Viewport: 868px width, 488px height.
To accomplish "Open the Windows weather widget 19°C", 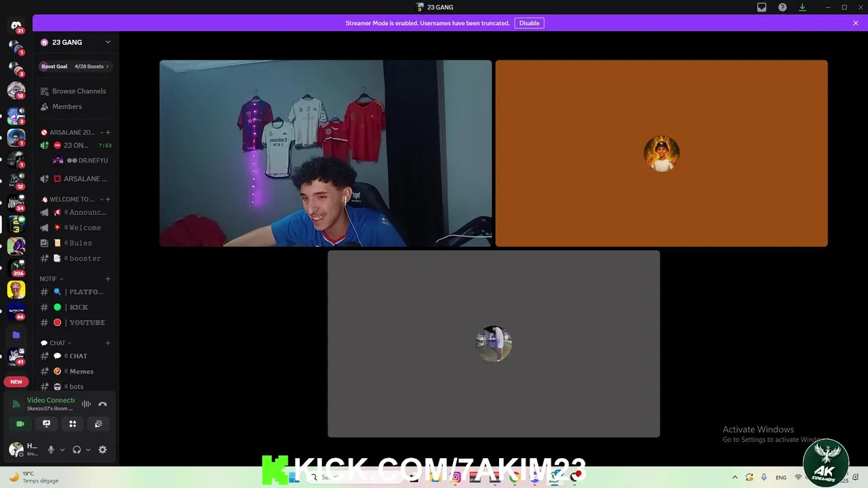I will (33, 477).
